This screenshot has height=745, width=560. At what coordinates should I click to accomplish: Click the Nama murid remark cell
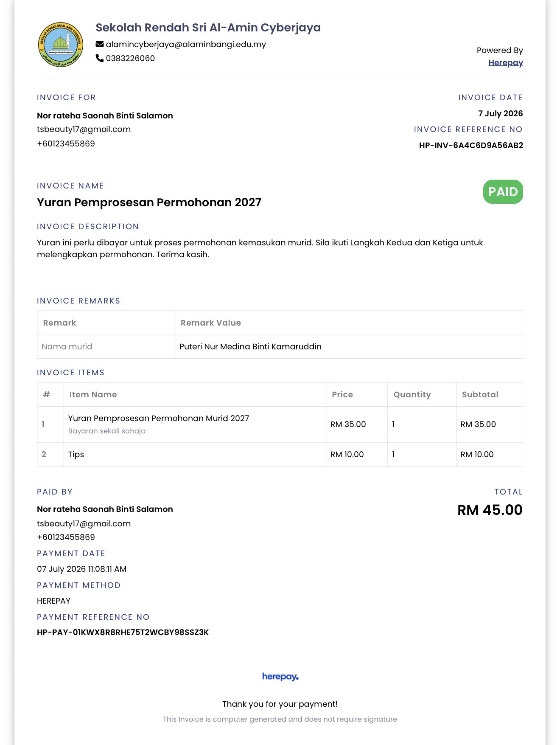click(x=106, y=347)
